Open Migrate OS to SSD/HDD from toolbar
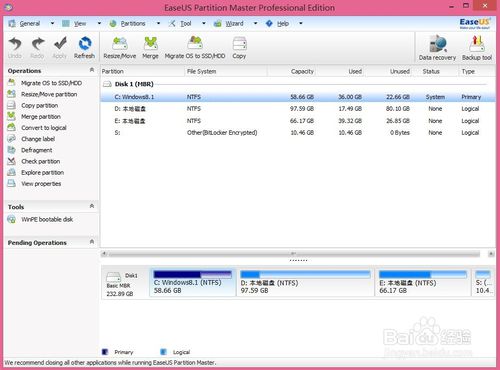The image size is (500, 370). click(x=195, y=48)
